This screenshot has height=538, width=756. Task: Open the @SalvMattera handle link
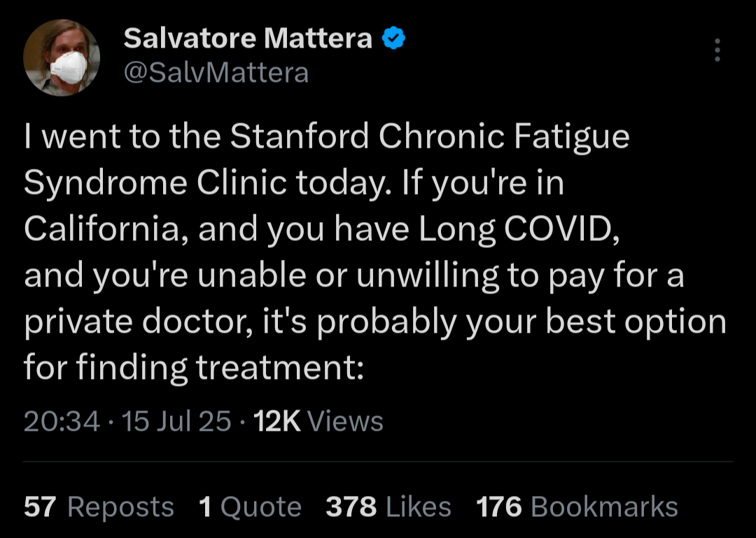click(216, 72)
